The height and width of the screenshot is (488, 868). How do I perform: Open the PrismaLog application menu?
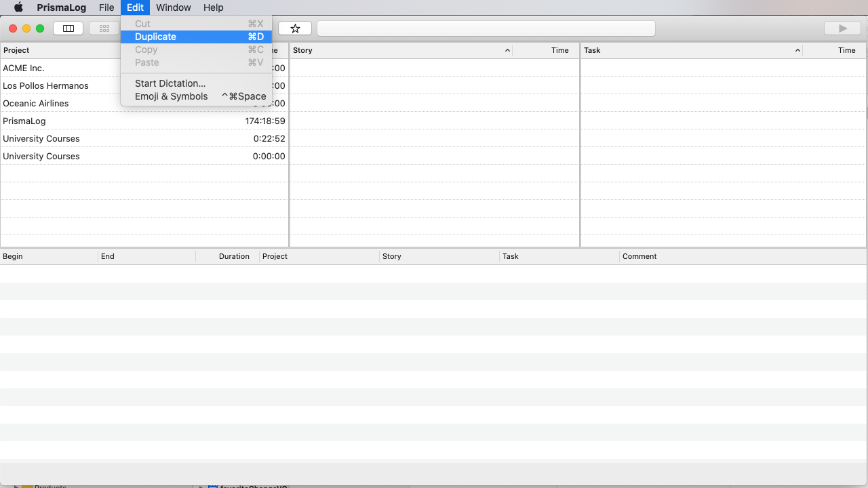tap(62, 7)
